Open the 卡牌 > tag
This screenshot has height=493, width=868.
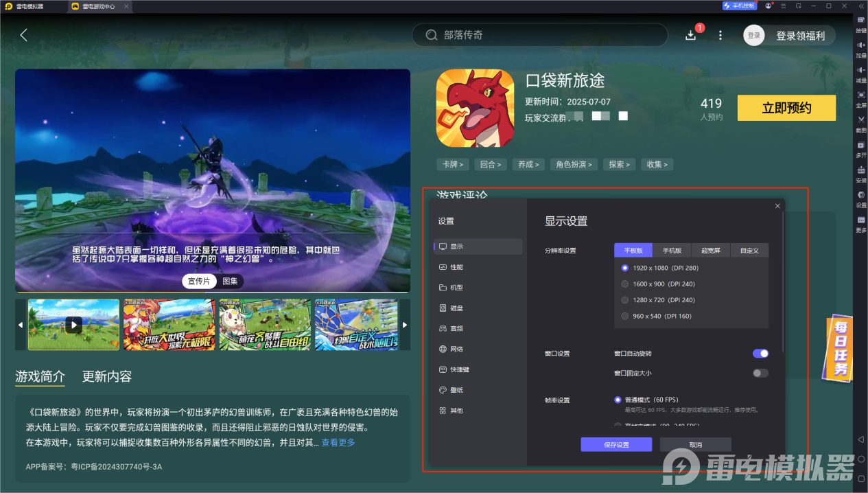coord(452,165)
